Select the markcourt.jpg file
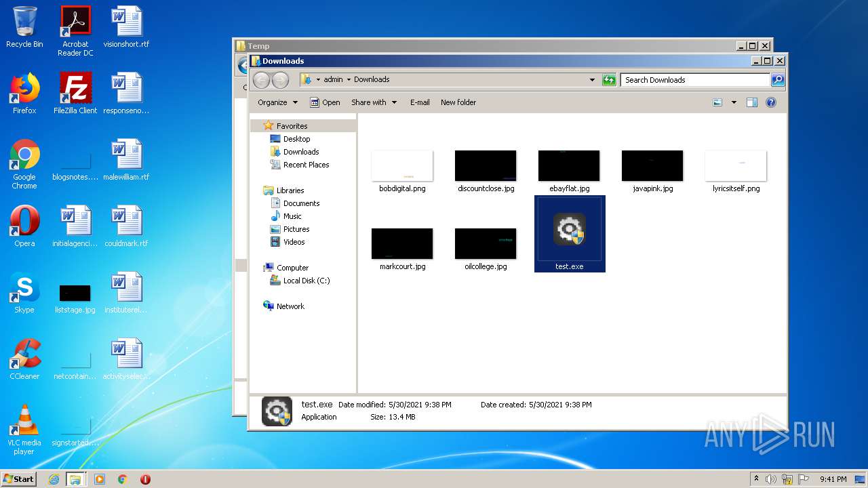 tap(402, 249)
